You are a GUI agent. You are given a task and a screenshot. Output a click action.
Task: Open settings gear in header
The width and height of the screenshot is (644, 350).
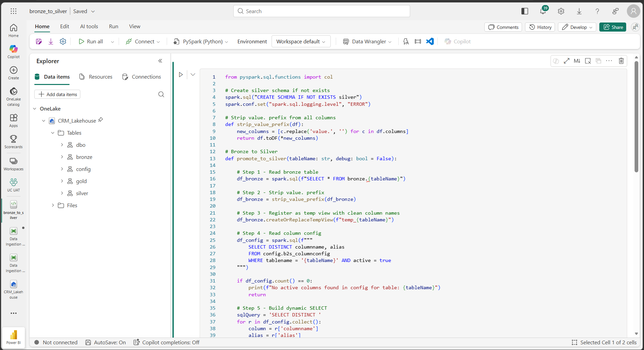[x=561, y=11]
